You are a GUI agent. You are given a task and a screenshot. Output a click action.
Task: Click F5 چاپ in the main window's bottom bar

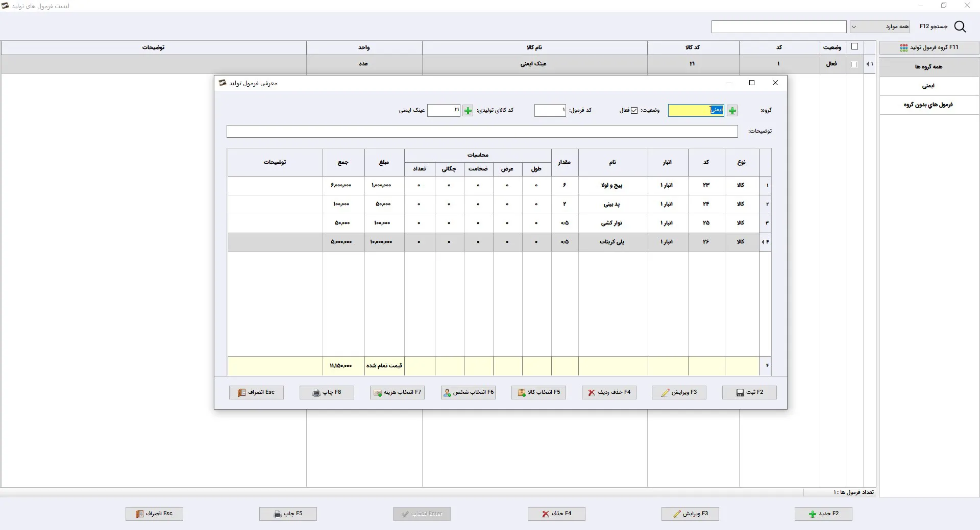click(288, 514)
